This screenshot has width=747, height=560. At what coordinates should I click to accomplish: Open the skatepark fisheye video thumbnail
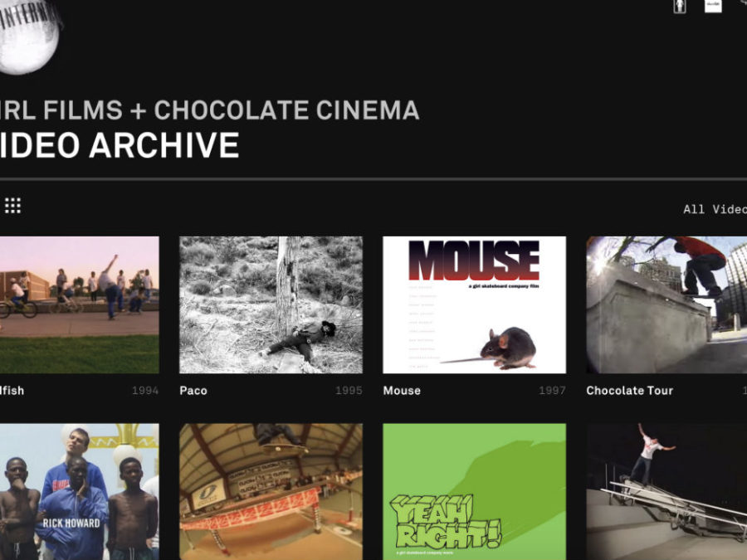271,491
